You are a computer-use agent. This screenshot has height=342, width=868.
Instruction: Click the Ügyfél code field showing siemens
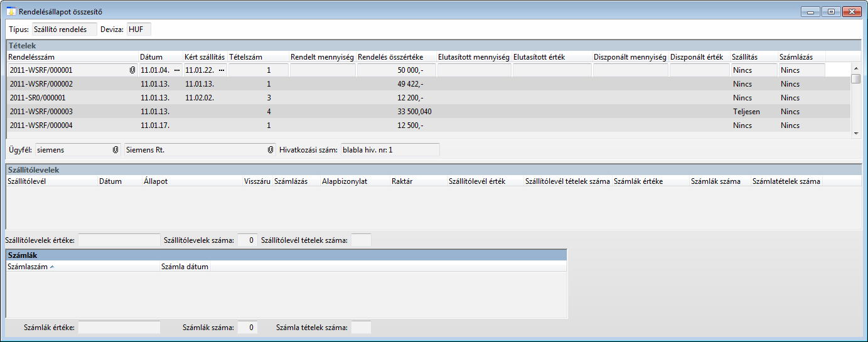78,150
